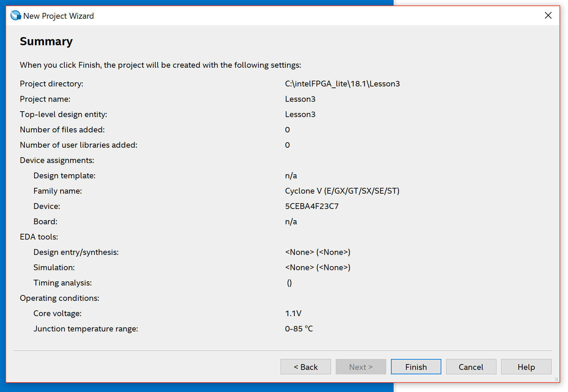Click the Device assignments: label

tap(57, 160)
